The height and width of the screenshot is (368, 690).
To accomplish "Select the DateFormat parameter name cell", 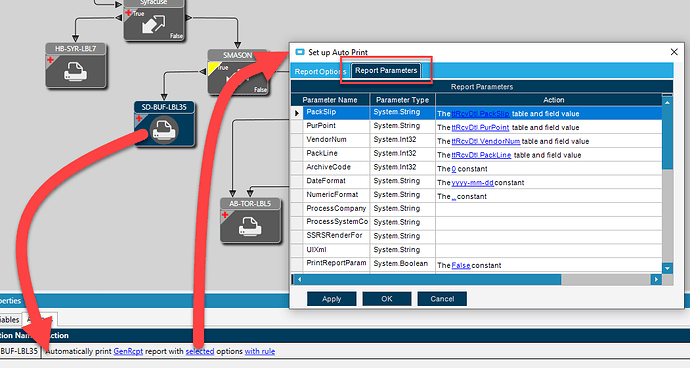I will (x=336, y=181).
